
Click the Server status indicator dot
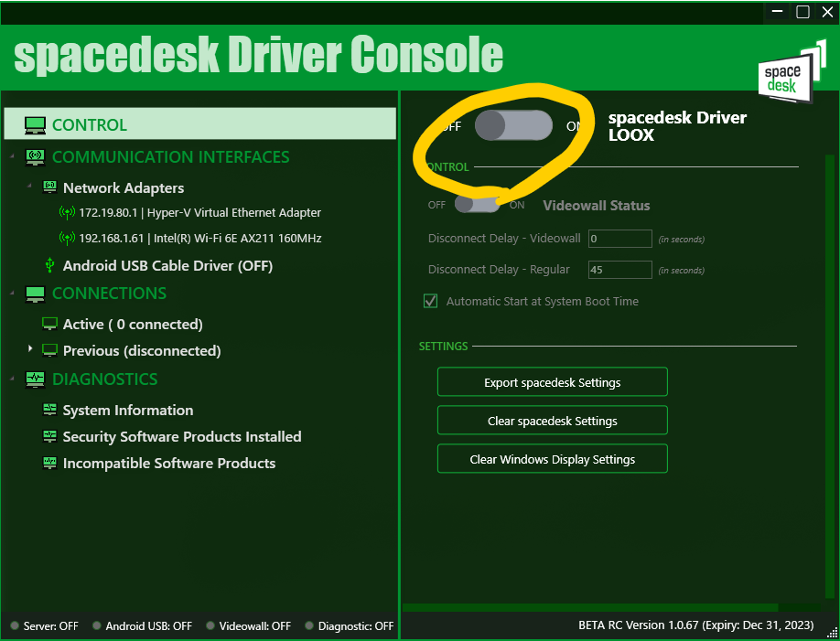[15, 625]
